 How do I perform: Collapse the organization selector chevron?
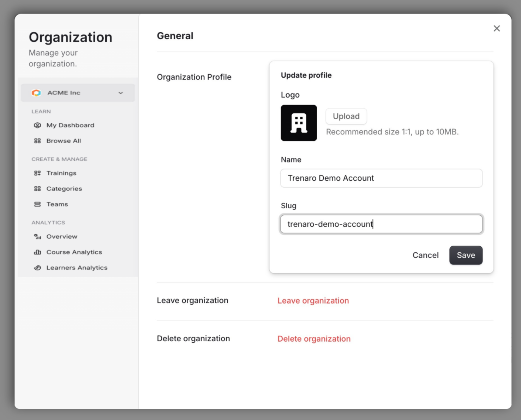[121, 92]
